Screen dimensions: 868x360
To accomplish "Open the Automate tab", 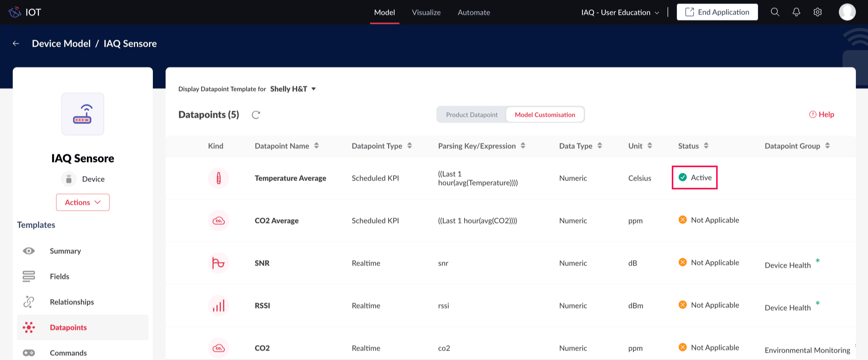I will coord(473,12).
